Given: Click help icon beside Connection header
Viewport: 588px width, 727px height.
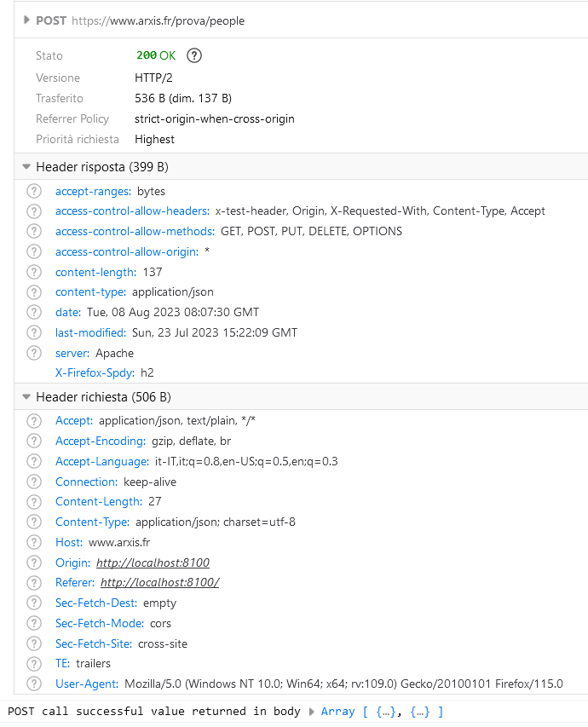Looking at the screenshot, I should [x=34, y=482].
